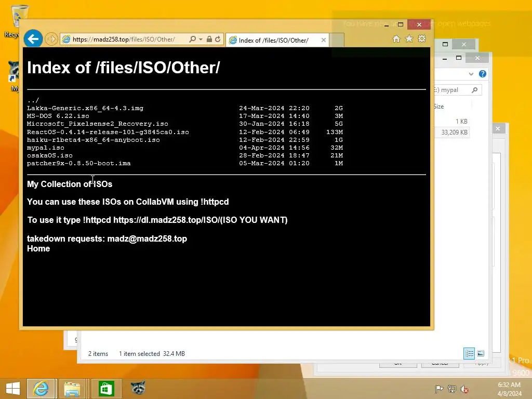This screenshot has height=399, width=532.
Task: Click ReactOS-0.4.14-release-101-g3845ca0.iso link
Action: click(108, 132)
